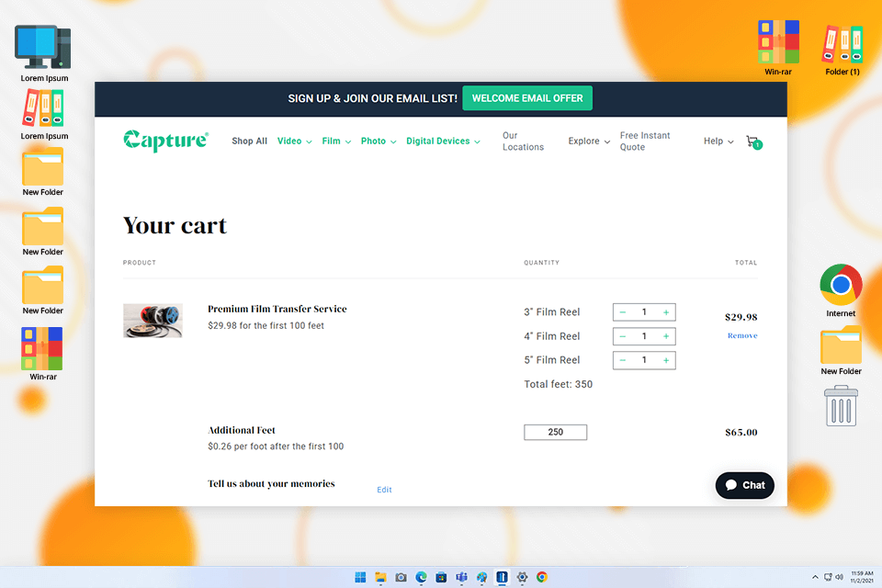The height and width of the screenshot is (588, 882).
Task: Decrease the 5" Film Reel quantity
Action: (623, 360)
